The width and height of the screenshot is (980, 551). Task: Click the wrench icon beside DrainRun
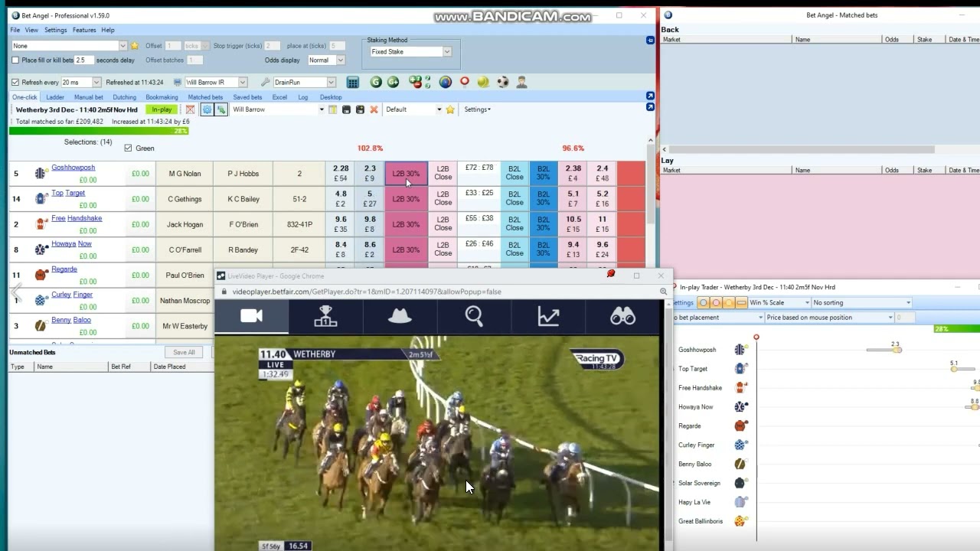click(266, 82)
